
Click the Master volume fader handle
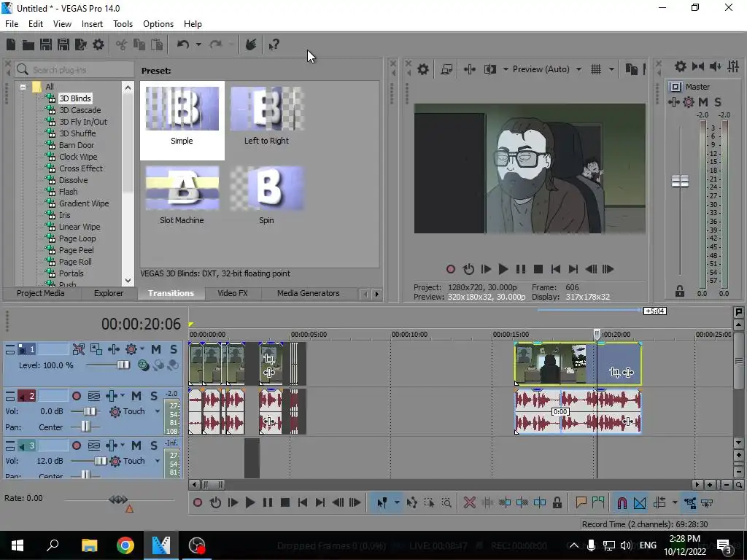(680, 182)
